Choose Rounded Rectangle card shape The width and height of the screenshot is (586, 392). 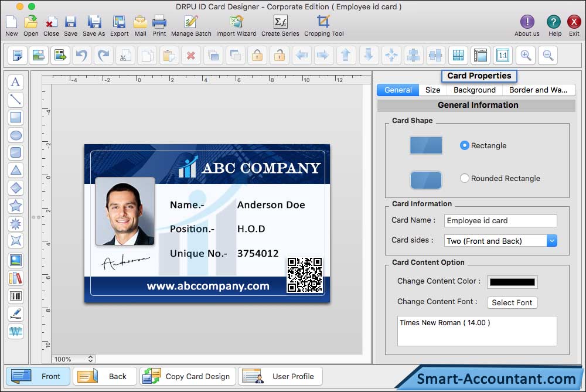point(464,178)
